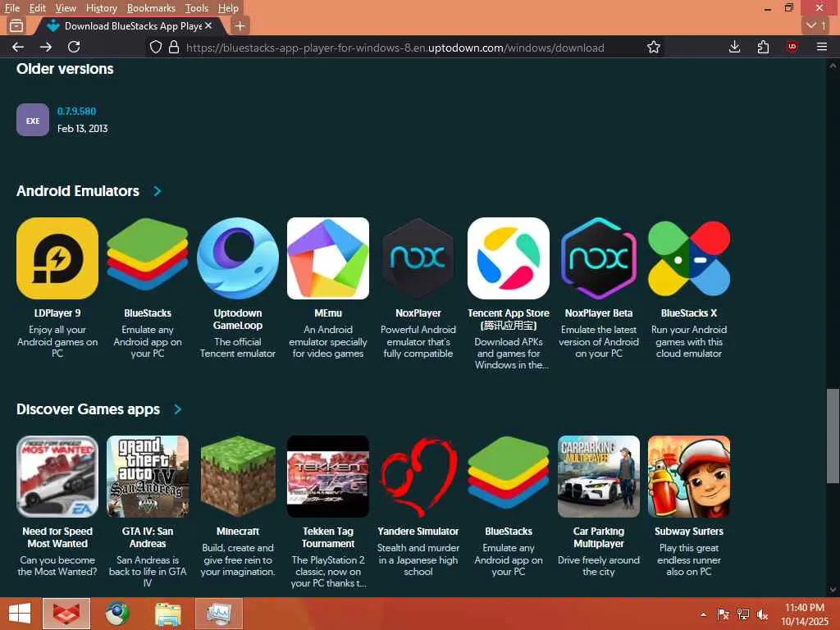Click the LDPlayer 9 title text
This screenshot has height=630, width=840.
click(57, 313)
